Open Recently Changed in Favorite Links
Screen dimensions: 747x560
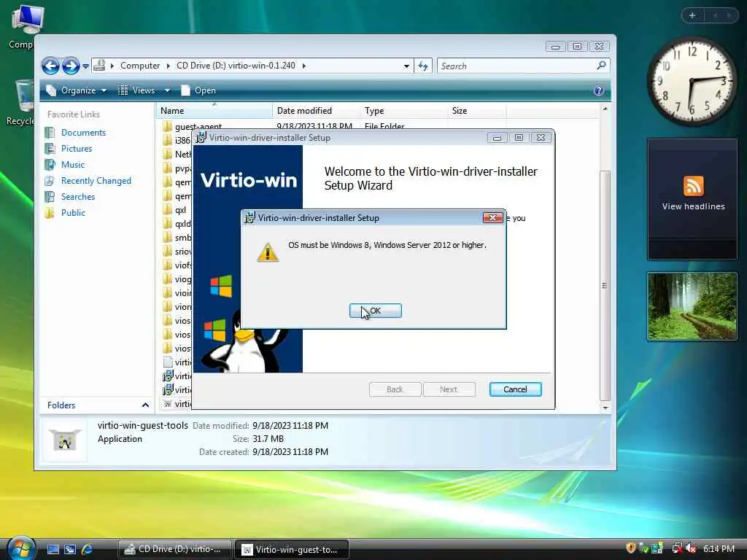point(96,181)
